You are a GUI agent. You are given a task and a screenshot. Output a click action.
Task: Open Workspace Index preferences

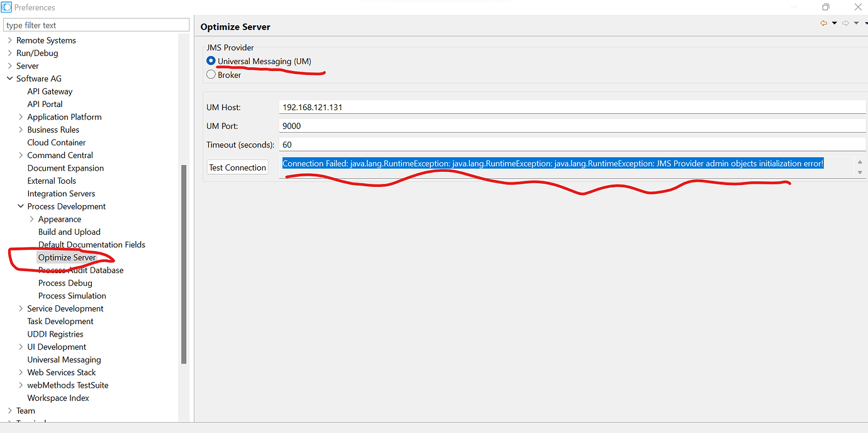pos(58,398)
